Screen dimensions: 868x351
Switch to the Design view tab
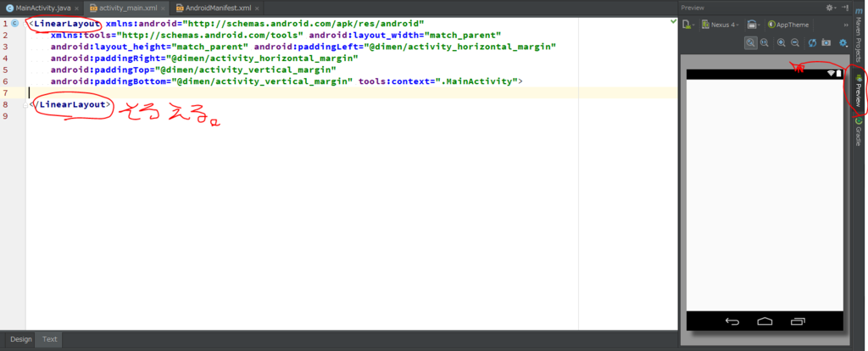(x=21, y=339)
